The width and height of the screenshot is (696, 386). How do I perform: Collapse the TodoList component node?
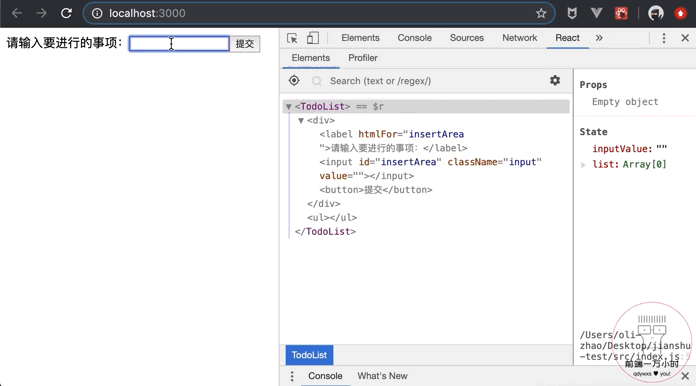coord(289,106)
